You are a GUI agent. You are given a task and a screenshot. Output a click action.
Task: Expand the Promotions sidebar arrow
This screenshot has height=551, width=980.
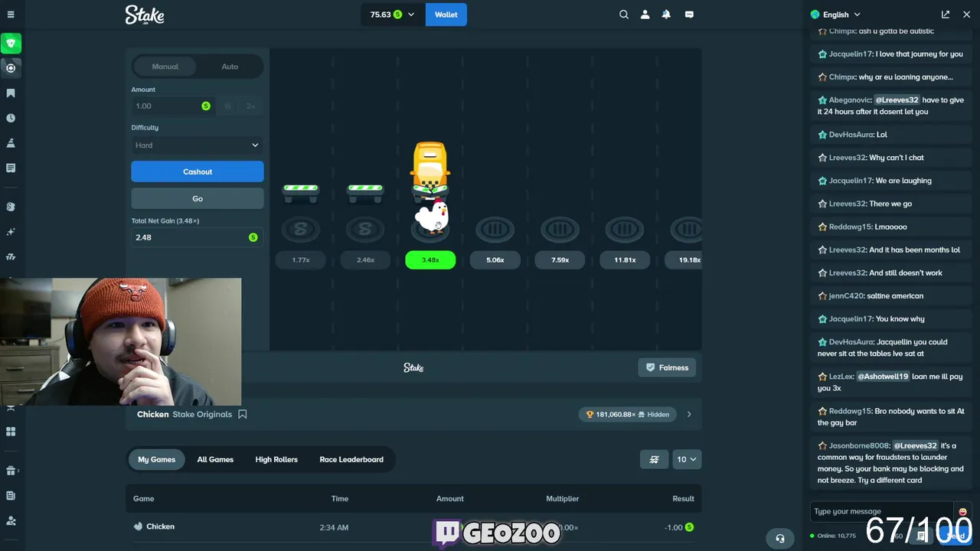(19, 471)
